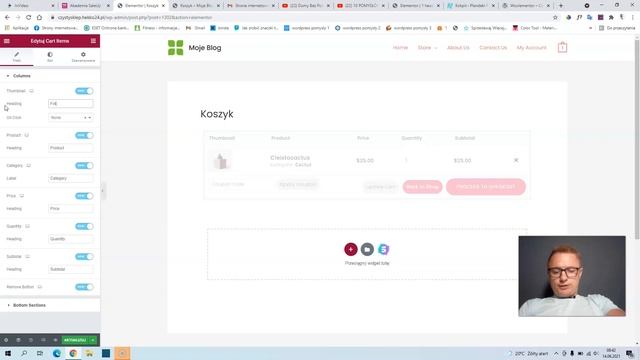This screenshot has width=640, height=360.
Task: Toggle the Thumbnail column switch
Action: point(84,91)
